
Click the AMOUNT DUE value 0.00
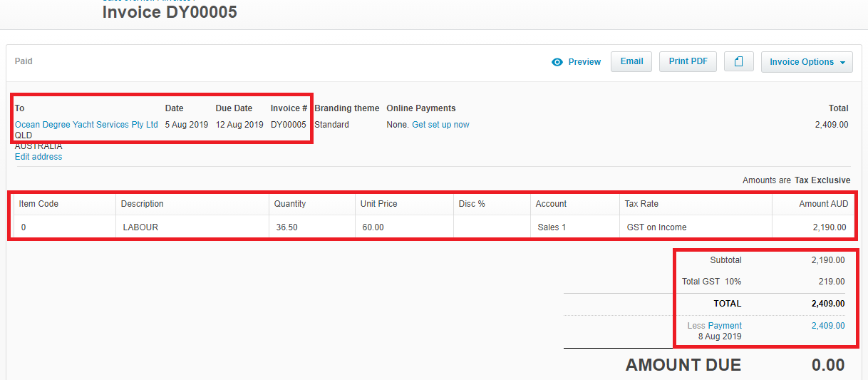(828, 365)
